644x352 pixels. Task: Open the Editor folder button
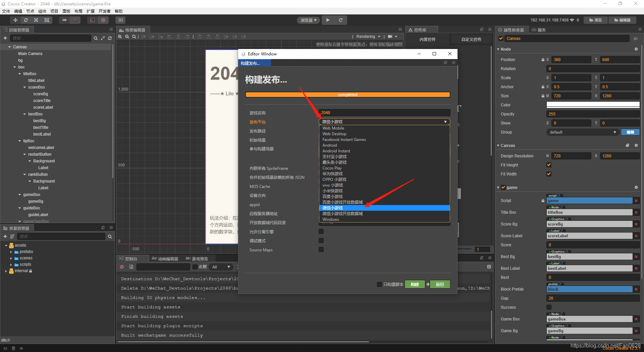click(x=622, y=20)
